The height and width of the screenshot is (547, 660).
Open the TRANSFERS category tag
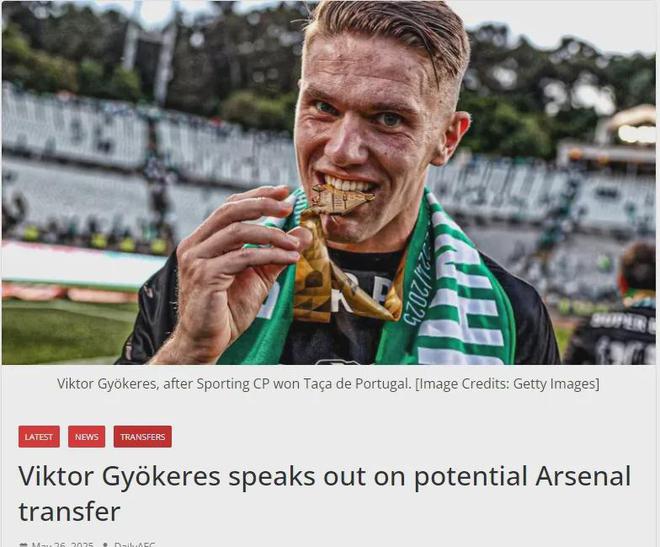click(142, 436)
